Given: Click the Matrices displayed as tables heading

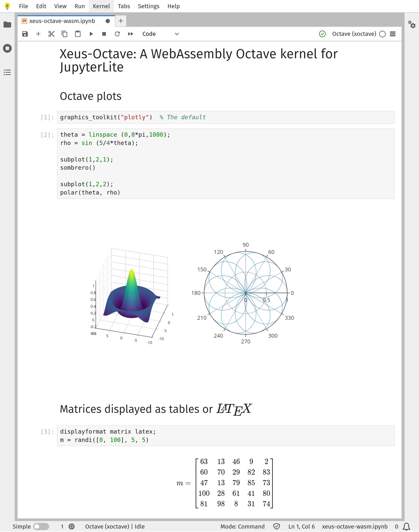Looking at the screenshot, I should point(156,409).
